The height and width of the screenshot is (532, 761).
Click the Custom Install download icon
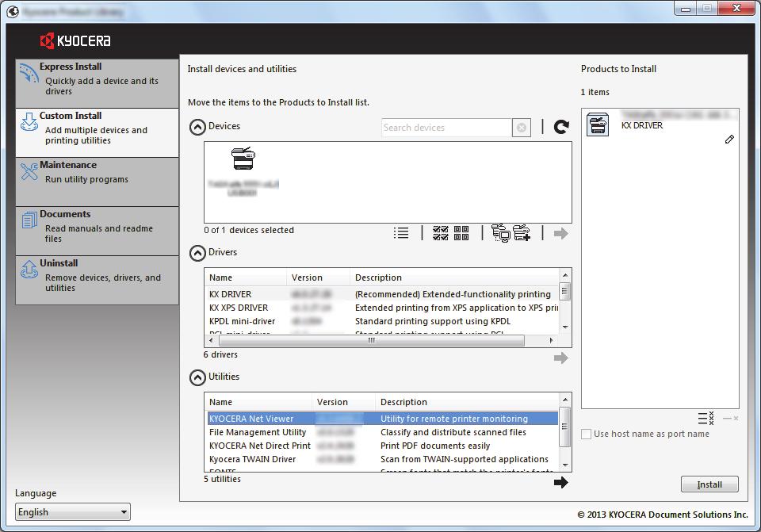29,122
